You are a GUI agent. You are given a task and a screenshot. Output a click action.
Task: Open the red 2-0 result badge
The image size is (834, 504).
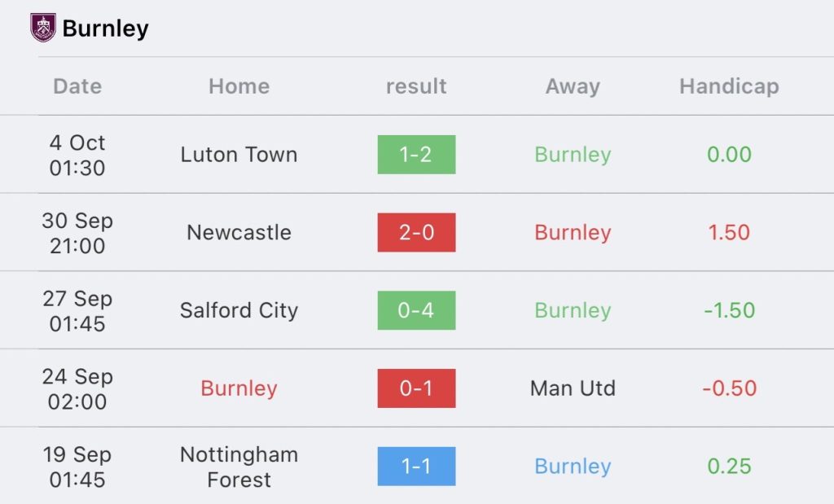click(x=416, y=232)
